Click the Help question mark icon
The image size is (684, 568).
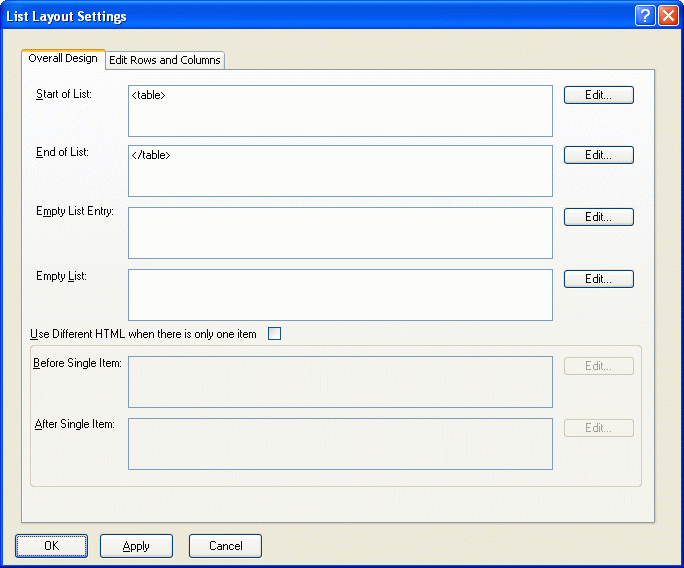coord(645,16)
